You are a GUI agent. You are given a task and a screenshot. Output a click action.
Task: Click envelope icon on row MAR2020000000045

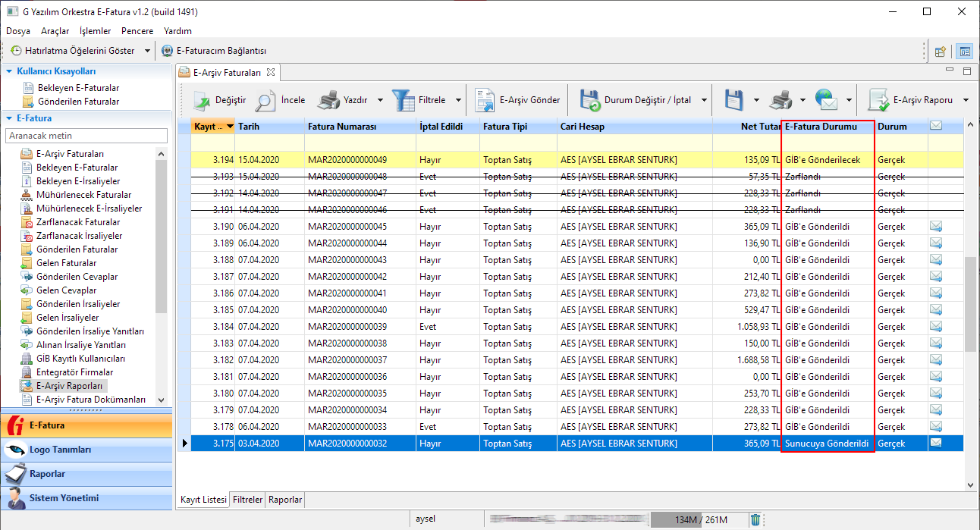(936, 227)
